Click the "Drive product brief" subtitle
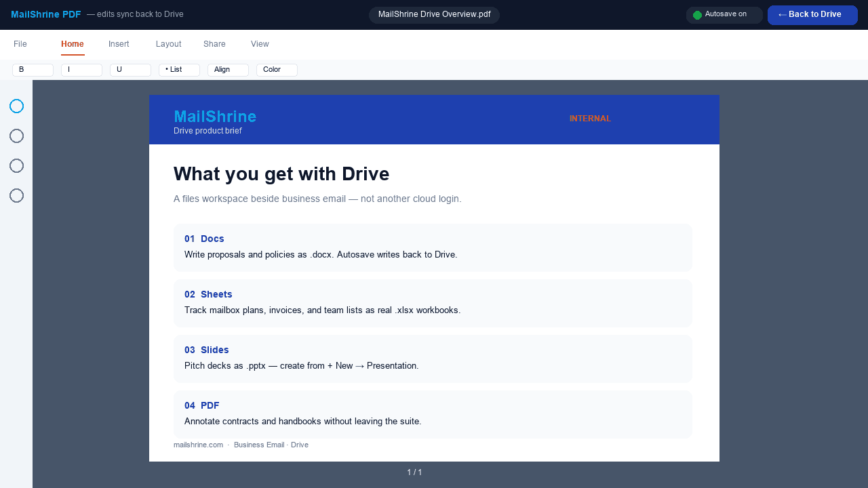 208,131
